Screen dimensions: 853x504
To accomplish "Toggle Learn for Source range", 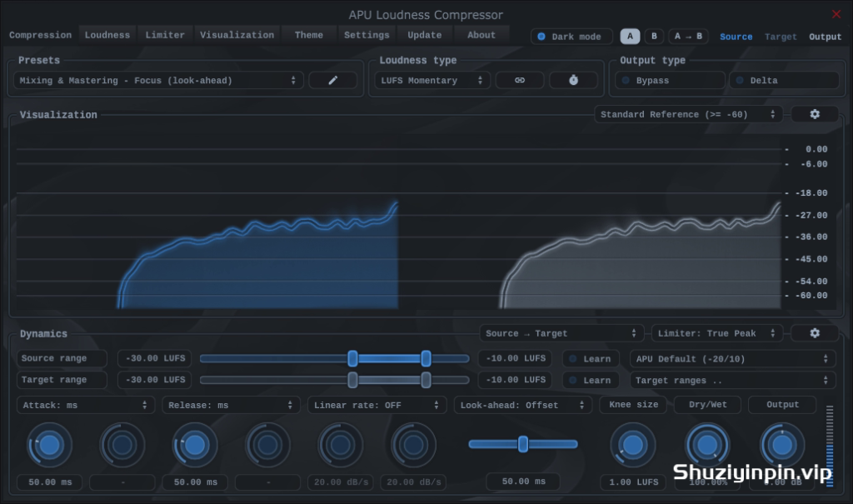I will coord(591,359).
